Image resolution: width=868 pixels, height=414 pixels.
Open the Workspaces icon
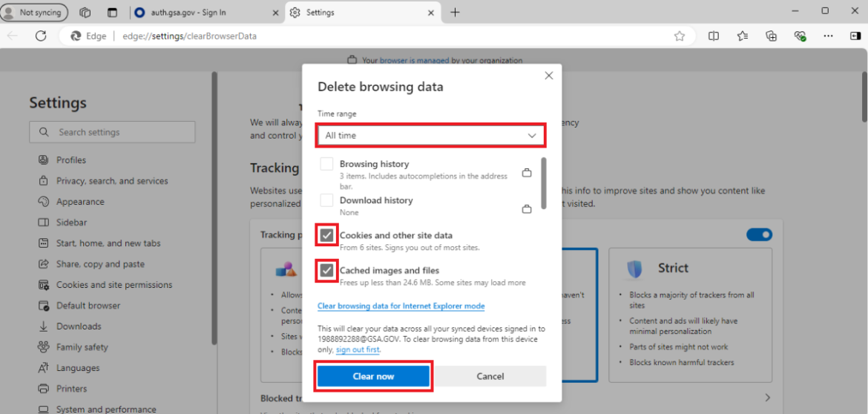pos(85,13)
